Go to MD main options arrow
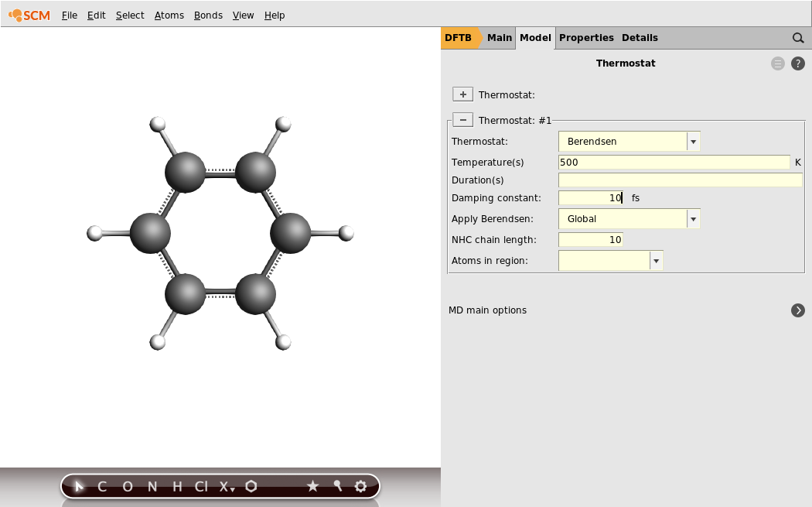The image size is (812, 507). tap(798, 310)
